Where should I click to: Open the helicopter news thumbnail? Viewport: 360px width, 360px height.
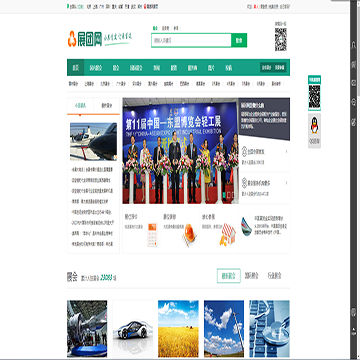[x=93, y=141]
